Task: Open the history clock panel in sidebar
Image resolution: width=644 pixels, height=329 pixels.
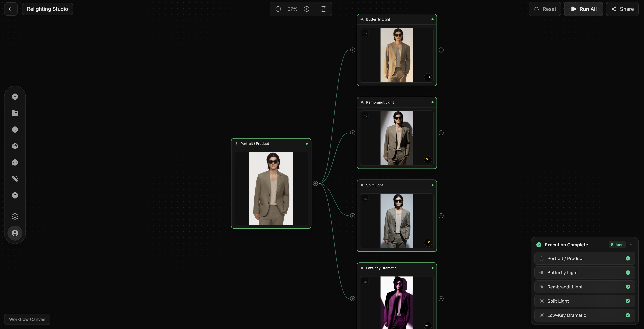Action: 15,129
